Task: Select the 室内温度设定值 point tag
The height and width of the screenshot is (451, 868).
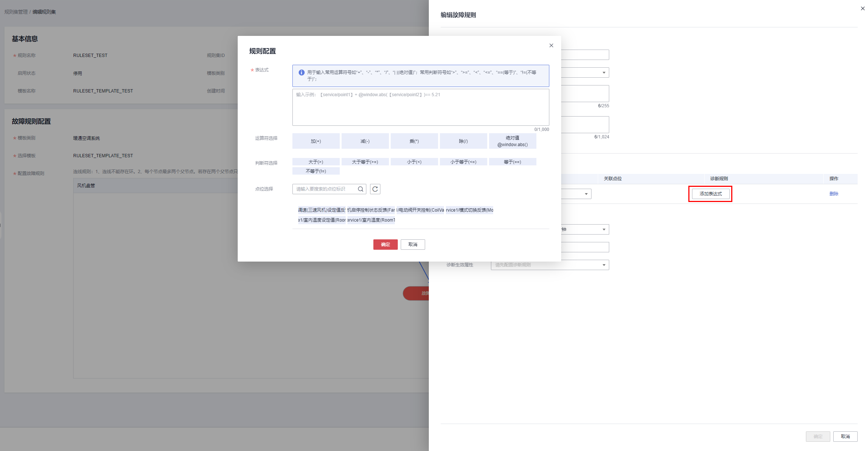Action: [x=322, y=220]
